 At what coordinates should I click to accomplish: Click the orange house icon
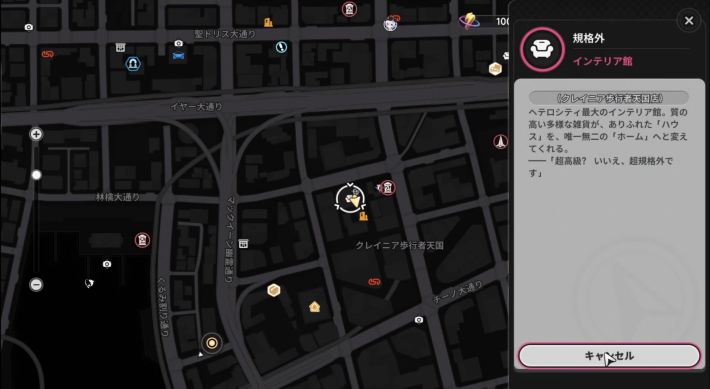coord(315,307)
